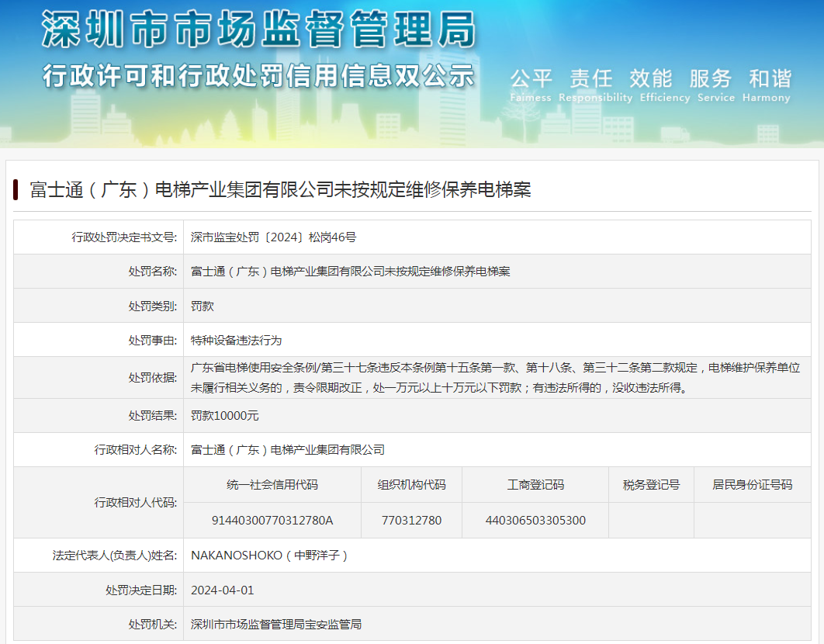The width and height of the screenshot is (824, 644).
Task: Click the 责任 Responsibility slogan text
Action: point(595,85)
